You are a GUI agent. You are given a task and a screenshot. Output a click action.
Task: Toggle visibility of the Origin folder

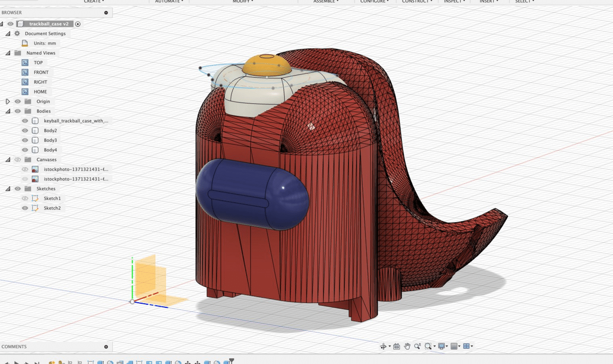[x=17, y=102]
